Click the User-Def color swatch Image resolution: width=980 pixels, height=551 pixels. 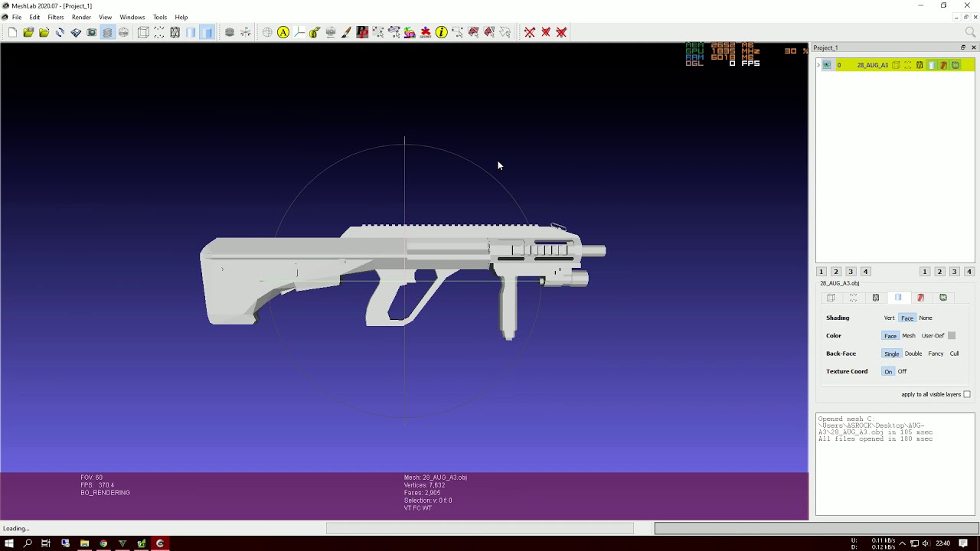[x=952, y=336]
